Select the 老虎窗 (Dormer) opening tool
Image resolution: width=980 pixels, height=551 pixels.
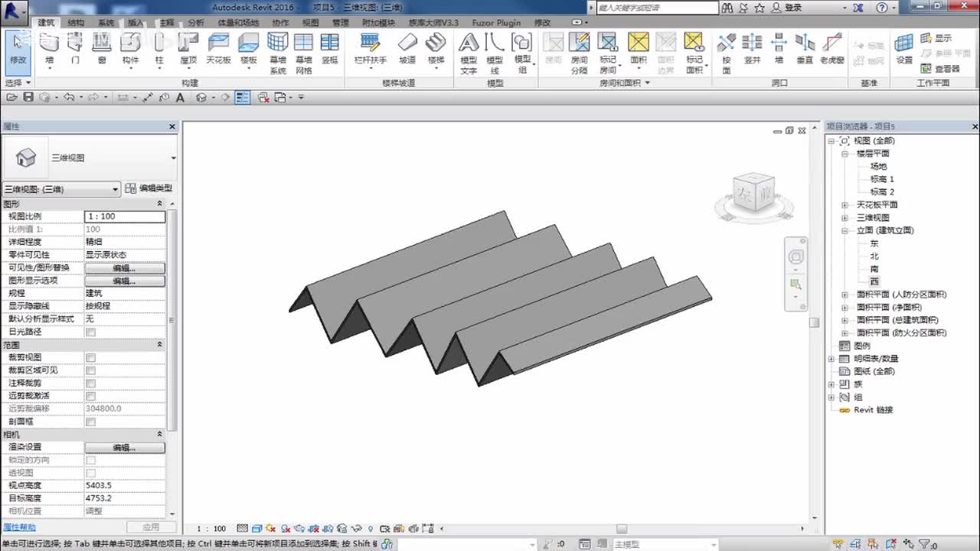[x=832, y=50]
